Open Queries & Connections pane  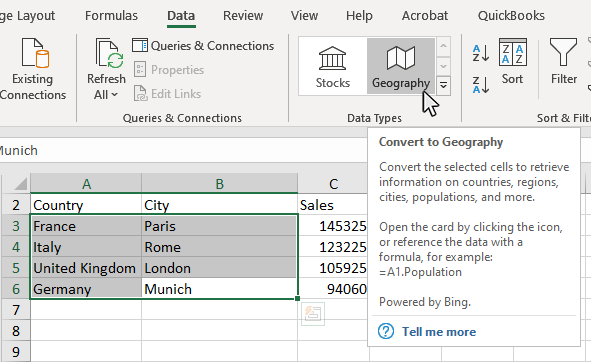203,46
